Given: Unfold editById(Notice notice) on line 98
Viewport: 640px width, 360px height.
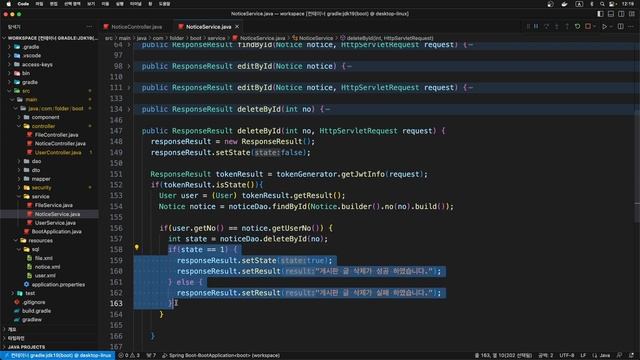Looking at the screenshot, I should point(129,66).
